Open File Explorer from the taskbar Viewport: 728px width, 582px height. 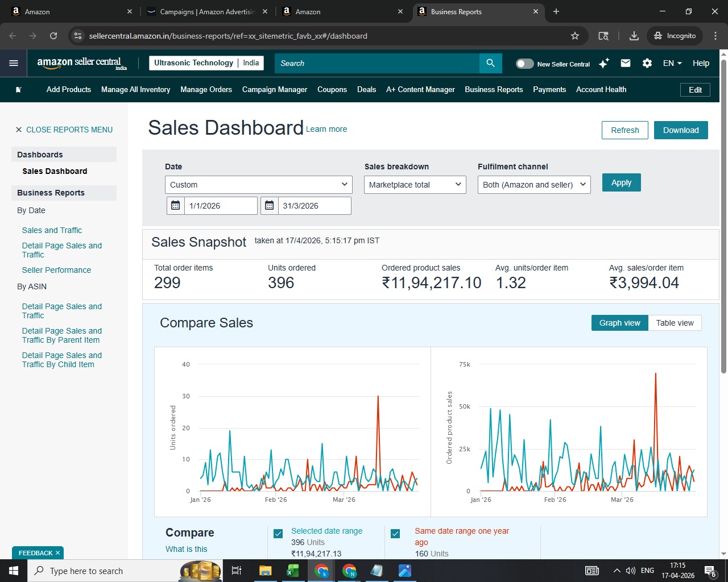pyautogui.click(x=265, y=571)
